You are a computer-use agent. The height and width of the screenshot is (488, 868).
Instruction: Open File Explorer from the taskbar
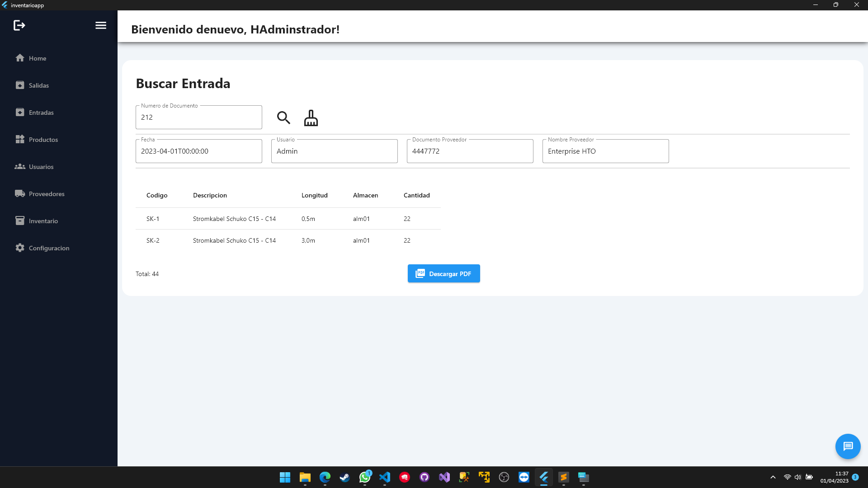point(305,477)
